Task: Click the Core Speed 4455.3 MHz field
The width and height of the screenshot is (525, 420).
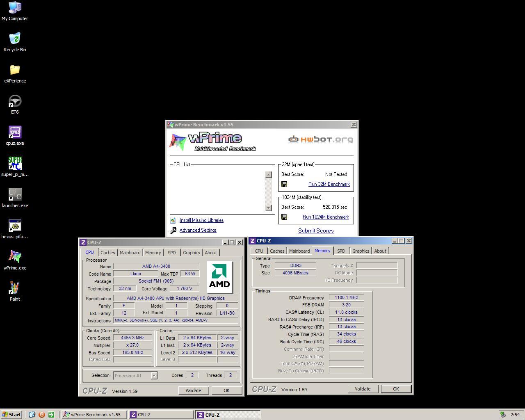Action: click(x=132, y=338)
